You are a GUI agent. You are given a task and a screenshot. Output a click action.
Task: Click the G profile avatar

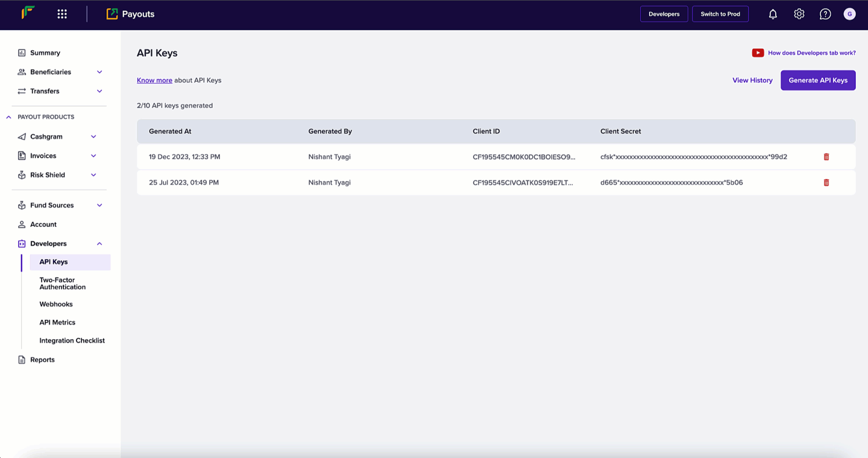point(849,13)
